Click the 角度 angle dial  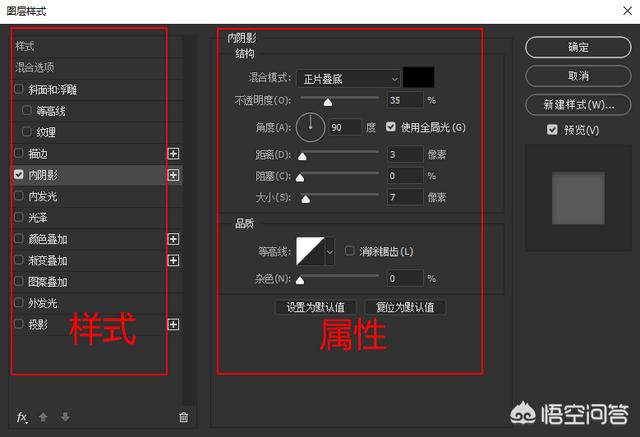310,127
